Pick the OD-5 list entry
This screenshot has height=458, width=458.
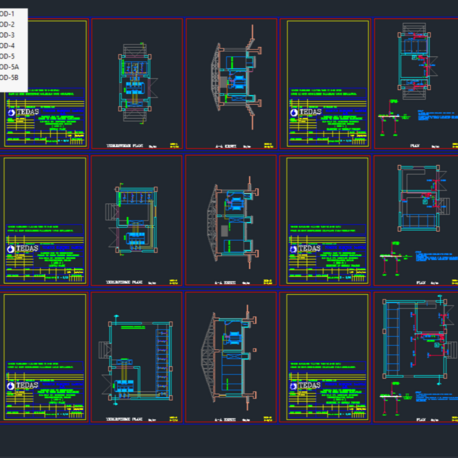7,57
